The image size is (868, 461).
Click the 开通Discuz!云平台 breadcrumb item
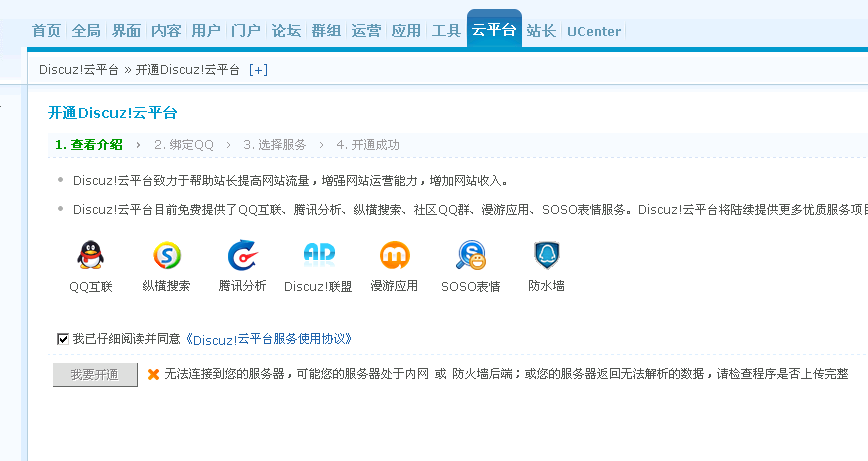(188, 70)
